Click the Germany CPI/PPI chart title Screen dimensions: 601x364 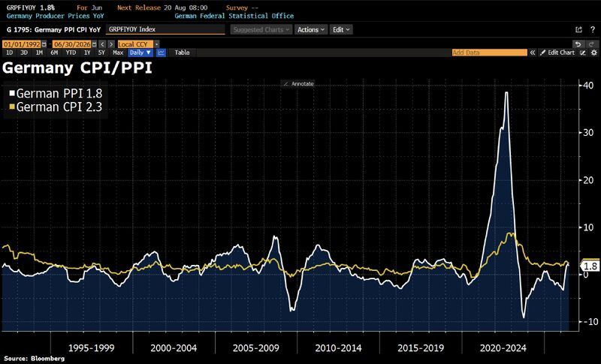[77, 68]
